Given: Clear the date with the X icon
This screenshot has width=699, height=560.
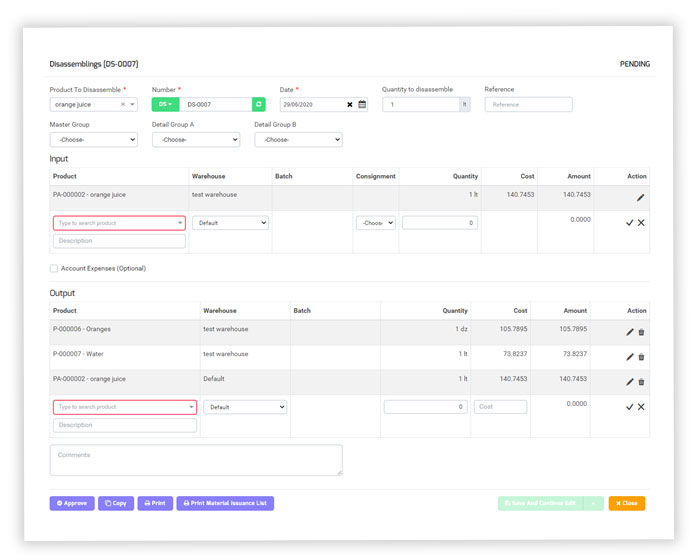Looking at the screenshot, I should [x=350, y=104].
